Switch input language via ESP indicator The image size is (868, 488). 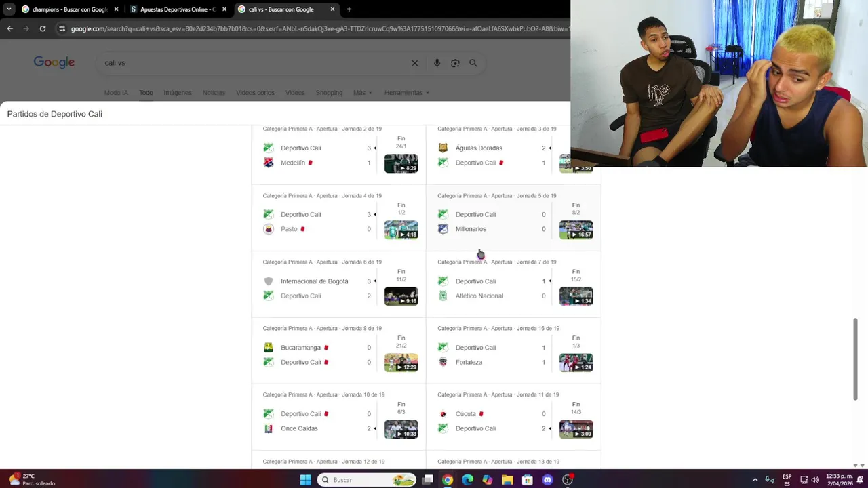[x=787, y=480]
